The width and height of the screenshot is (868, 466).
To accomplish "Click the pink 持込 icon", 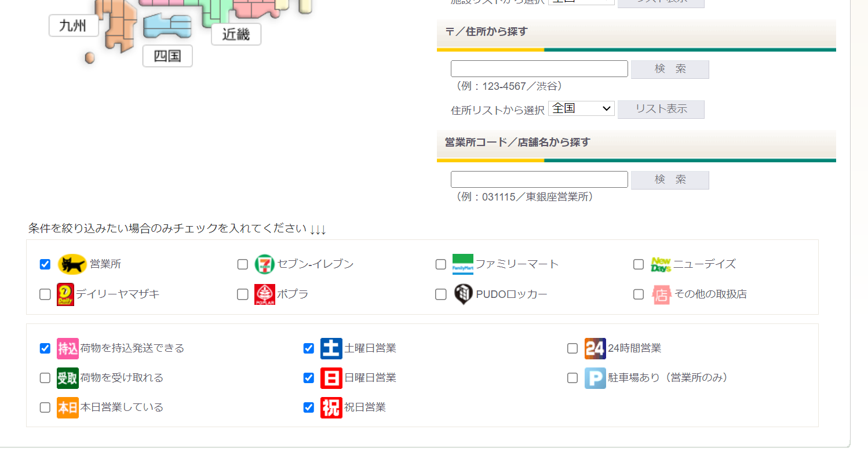I will pos(67,348).
